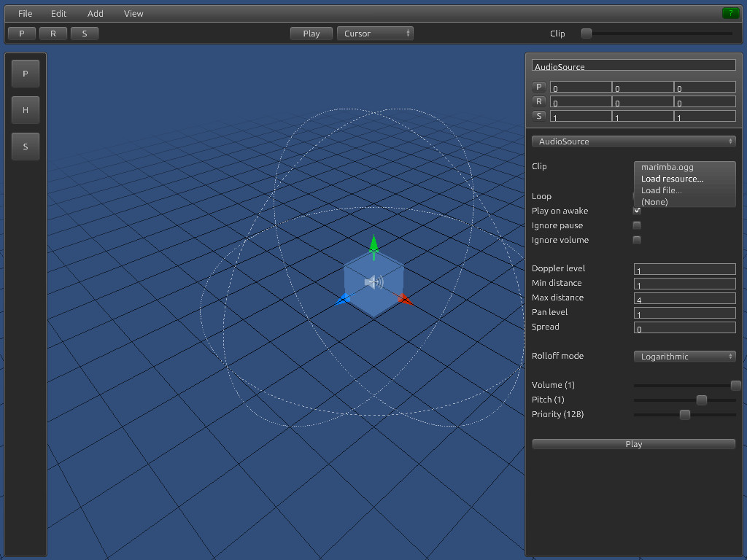Open the AudioSource component dropdown
The height and width of the screenshot is (560, 747).
634,141
